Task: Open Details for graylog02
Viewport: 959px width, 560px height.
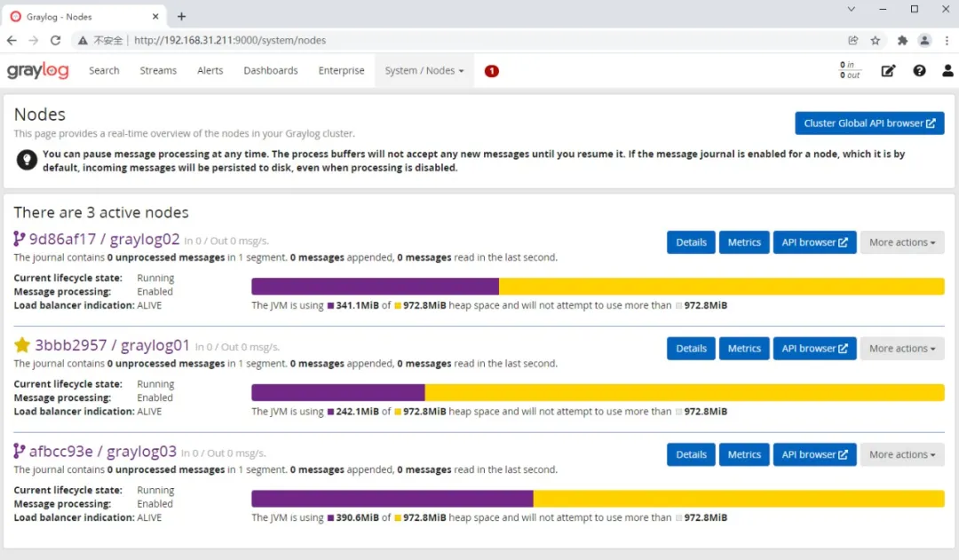Action: click(691, 242)
